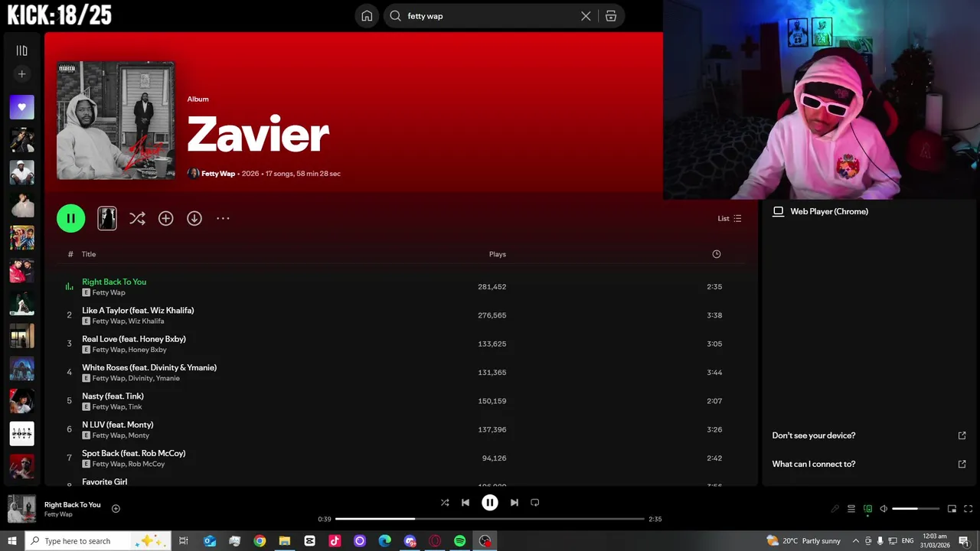Image resolution: width=980 pixels, height=551 pixels.
Task: Show hidden system tray icons chevron
Action: pos(855,541)
